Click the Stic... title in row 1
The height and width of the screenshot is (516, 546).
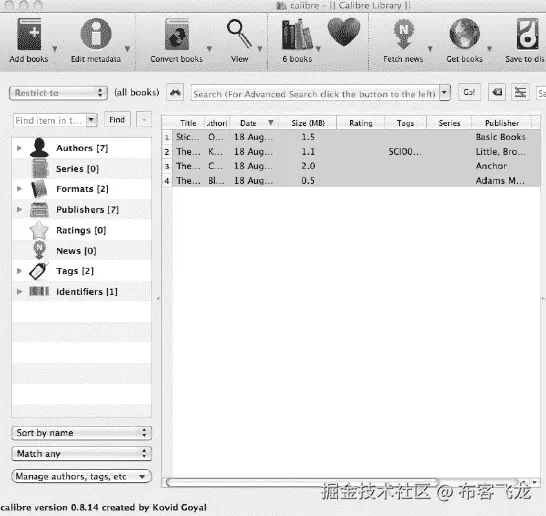coord(188,137)
